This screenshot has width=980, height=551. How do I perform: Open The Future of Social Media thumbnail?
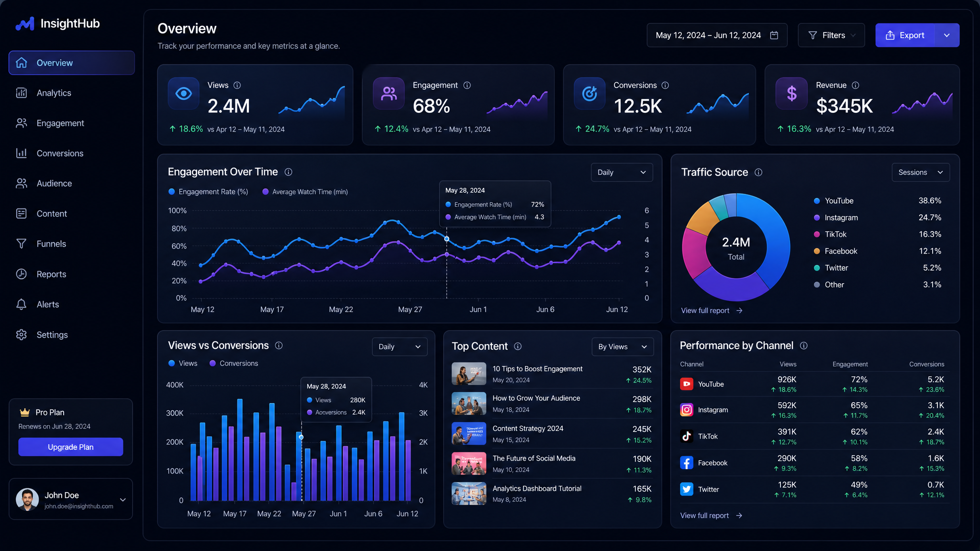click(x=469, y=463)
